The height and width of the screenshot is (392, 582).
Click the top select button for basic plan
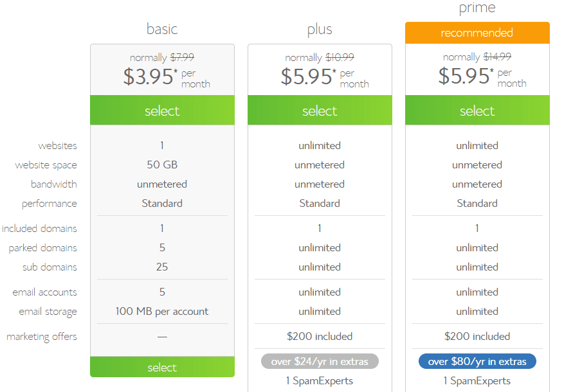(x=162, y=111)
